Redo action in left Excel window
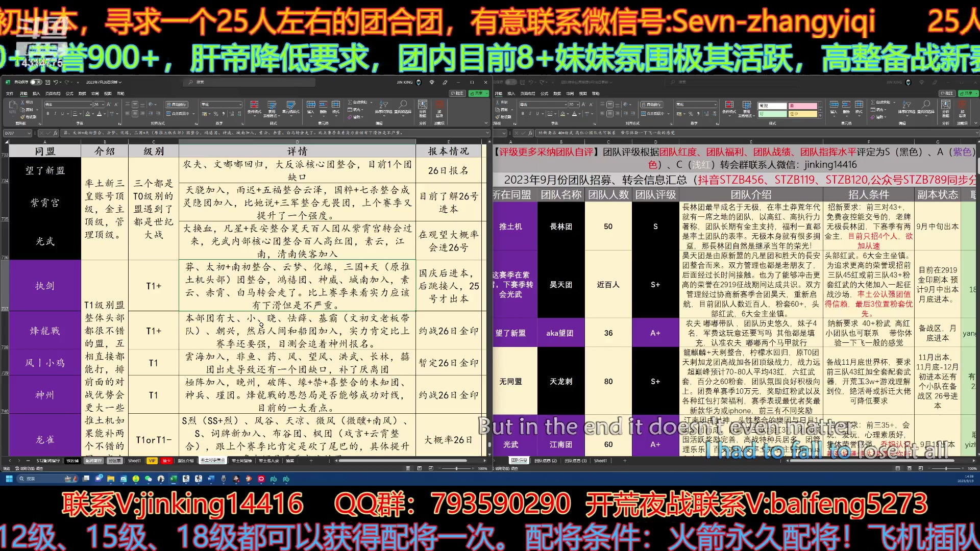 (x=68, y=82)
